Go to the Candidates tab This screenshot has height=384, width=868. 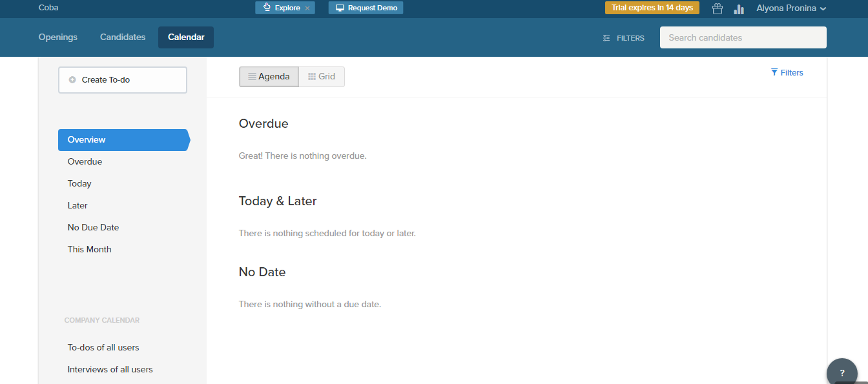(123, 37)
